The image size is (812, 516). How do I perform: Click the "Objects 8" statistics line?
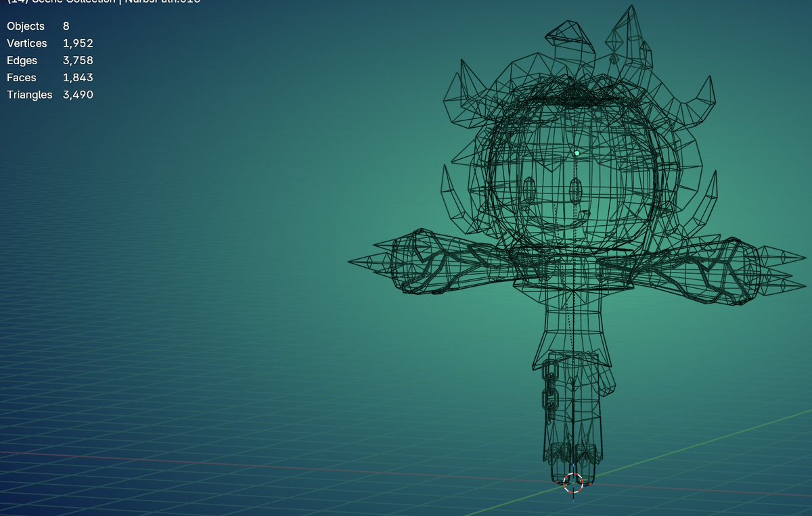pyautogui.click(x=38, y=26)
